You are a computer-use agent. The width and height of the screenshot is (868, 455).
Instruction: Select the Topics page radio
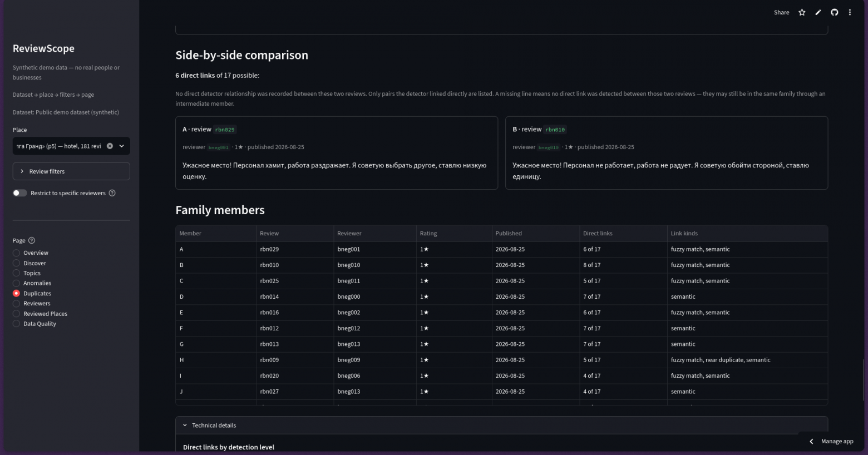tap(16, 273)
